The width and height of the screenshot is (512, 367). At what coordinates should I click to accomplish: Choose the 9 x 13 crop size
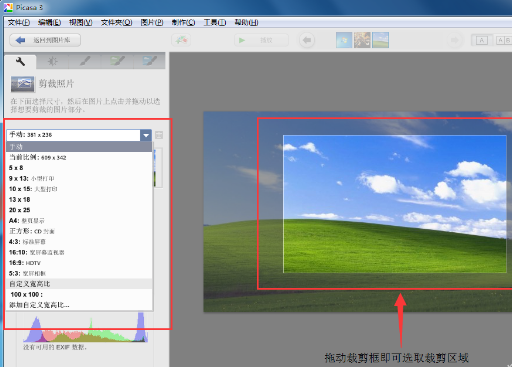(x=79, y=178)
